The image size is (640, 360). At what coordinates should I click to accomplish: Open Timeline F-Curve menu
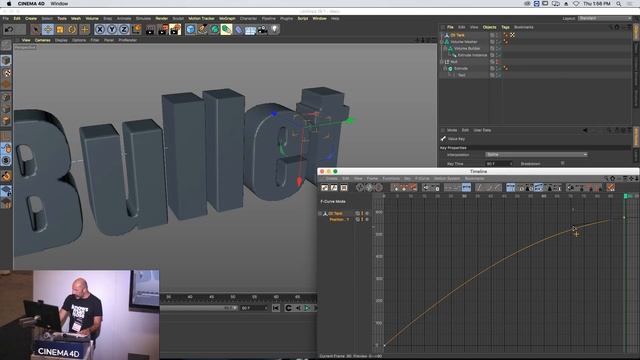pos(422,179)
